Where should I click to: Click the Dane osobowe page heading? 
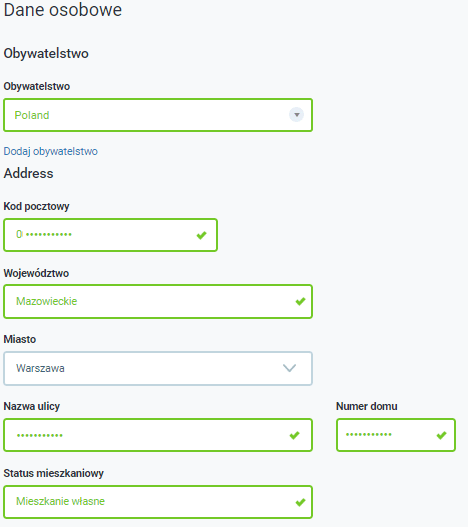[x=63, y=9]
